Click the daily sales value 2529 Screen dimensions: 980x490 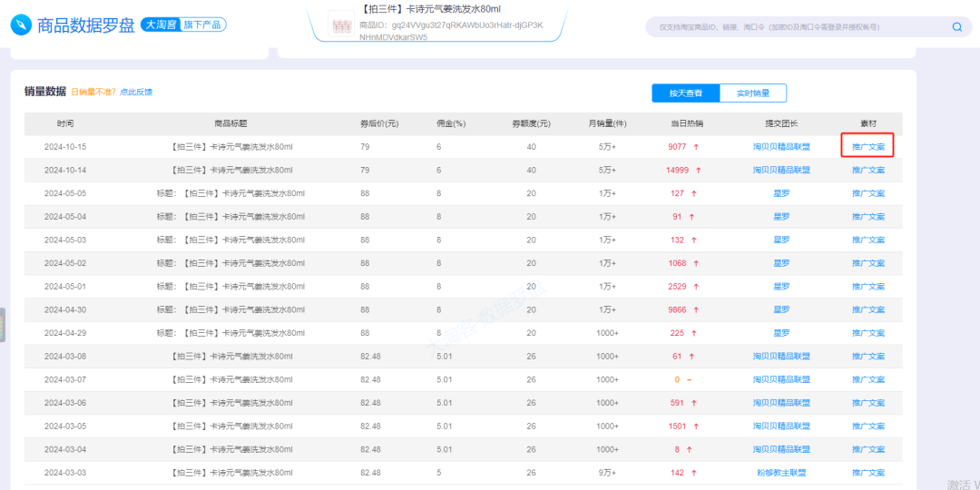(678, 286)
